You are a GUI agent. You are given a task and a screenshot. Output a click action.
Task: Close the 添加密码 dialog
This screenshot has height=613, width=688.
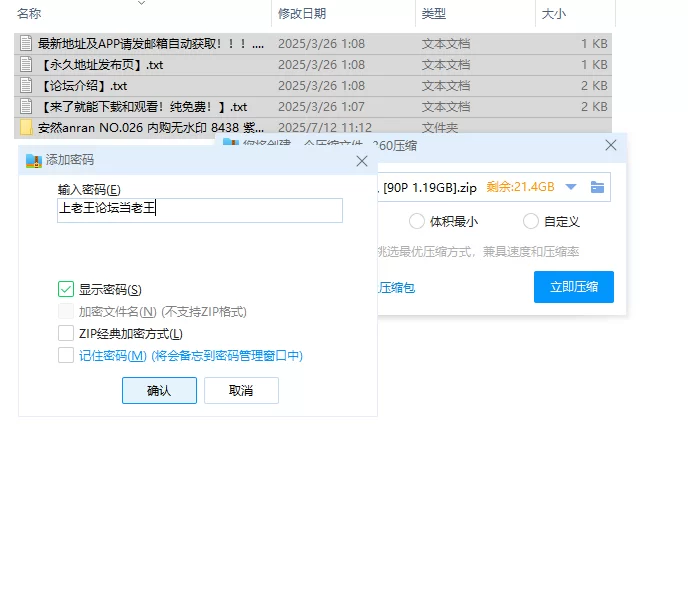pos(362,161)
